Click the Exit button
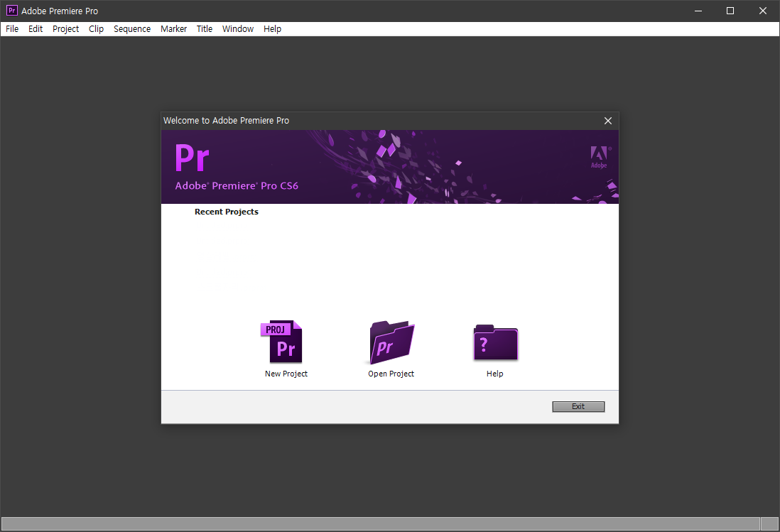This screenshot has width=780, height=532. 578,407
